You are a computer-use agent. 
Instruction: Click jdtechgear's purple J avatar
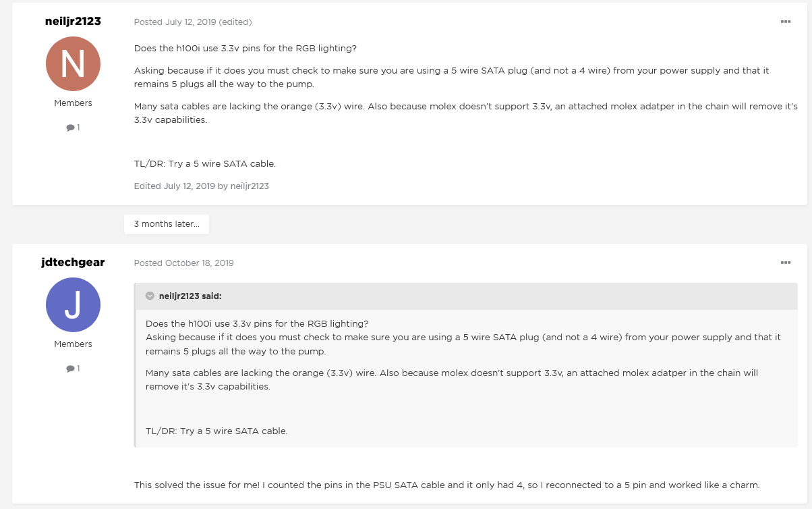tap(73, 305)
